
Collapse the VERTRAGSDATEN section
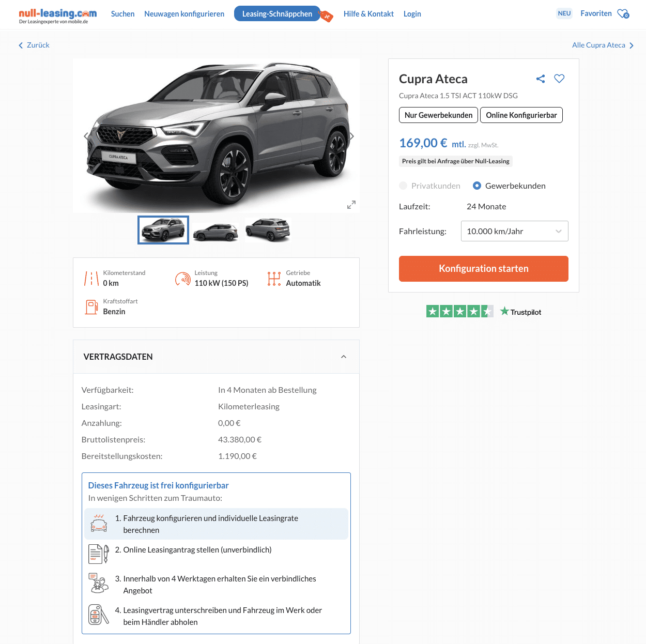(344, 357)
